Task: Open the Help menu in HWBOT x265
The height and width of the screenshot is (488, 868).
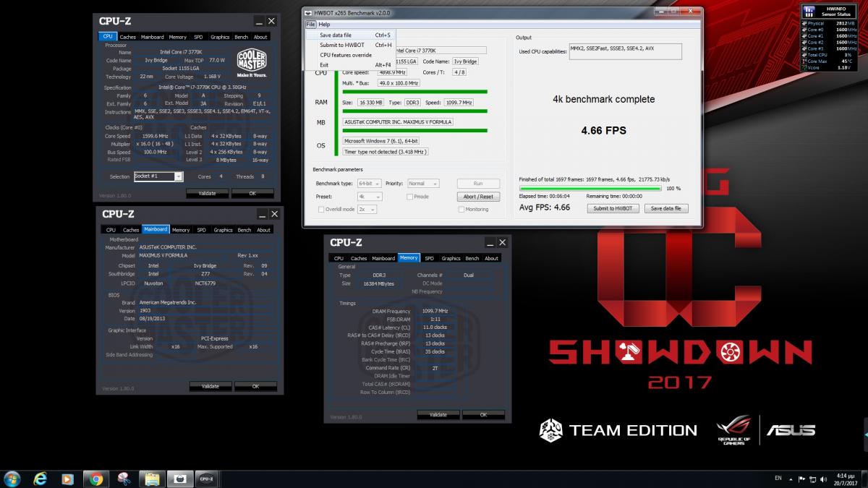Action: coord(324,25)
